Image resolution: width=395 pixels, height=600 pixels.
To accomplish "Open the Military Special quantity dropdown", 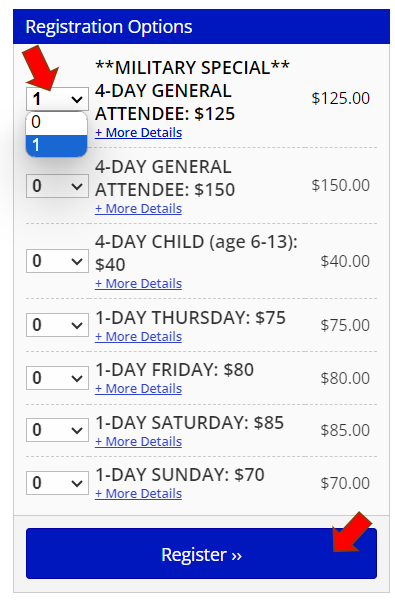I will 57,99.
